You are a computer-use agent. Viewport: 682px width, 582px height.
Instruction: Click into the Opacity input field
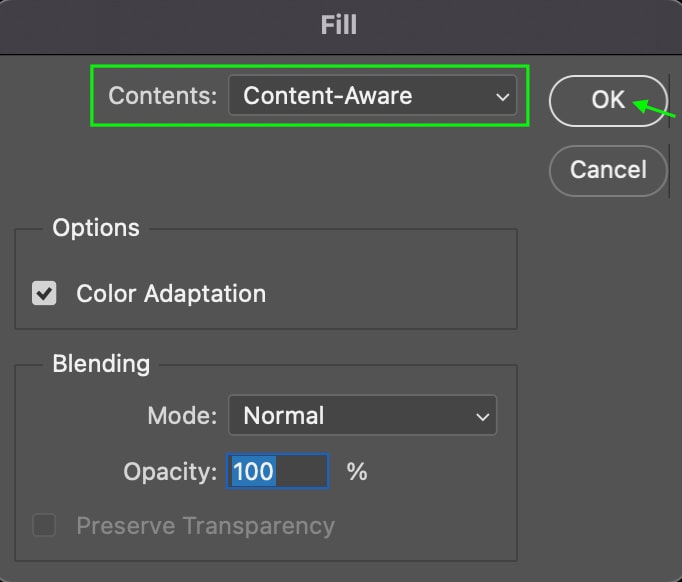coord(277,471)
